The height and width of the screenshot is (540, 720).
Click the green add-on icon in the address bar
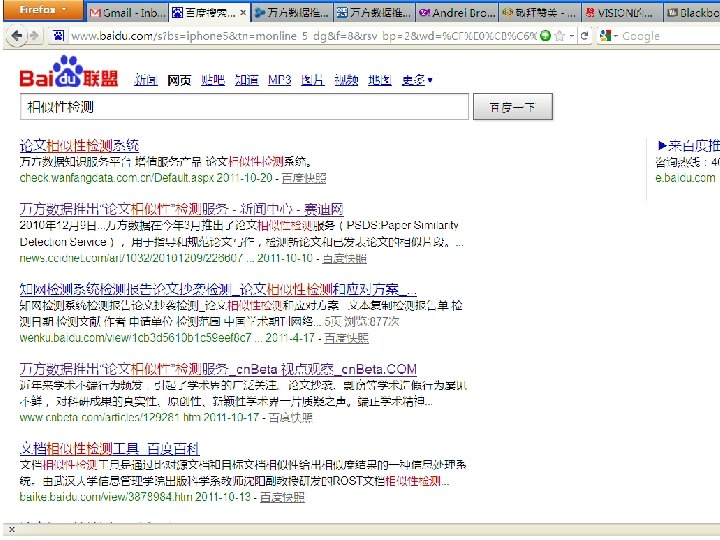[545, 36]
